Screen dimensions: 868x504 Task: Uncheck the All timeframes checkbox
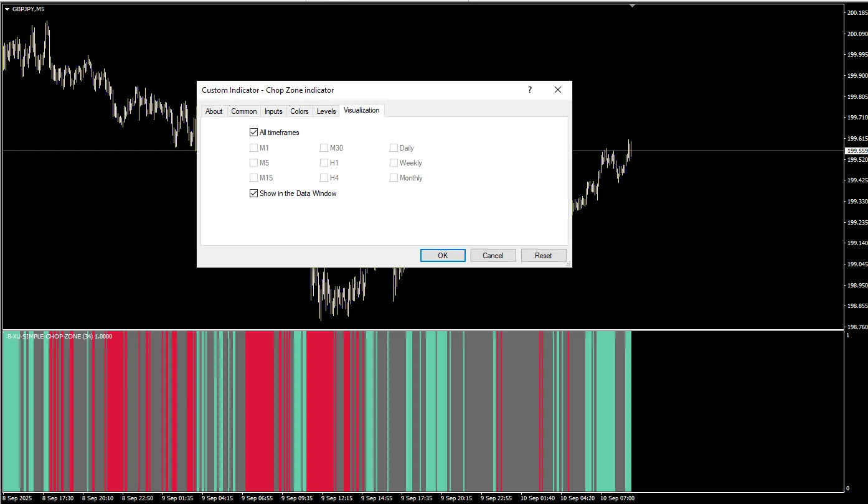pos(253,133)
